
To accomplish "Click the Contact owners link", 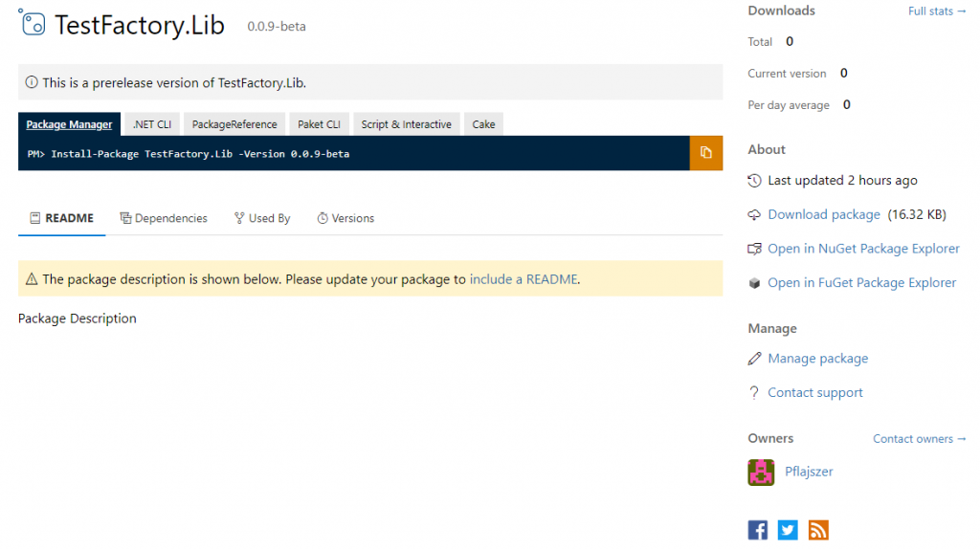I will point(920,439).
